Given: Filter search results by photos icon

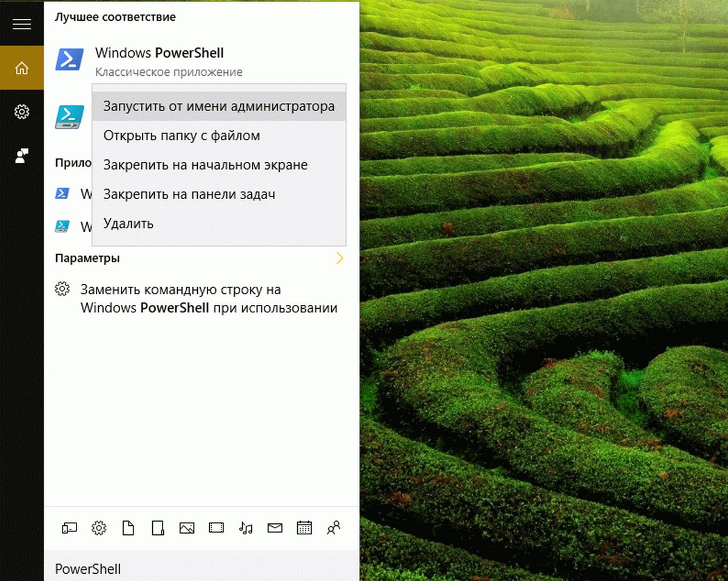Looking at the screenshot, I should pyautogui.click(x=187, y=528).
